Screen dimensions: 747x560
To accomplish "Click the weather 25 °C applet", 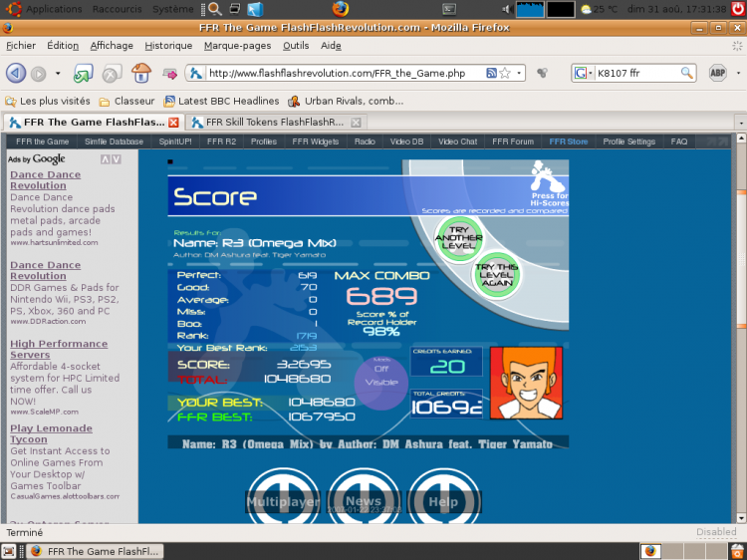I will [x=599, y=9].
